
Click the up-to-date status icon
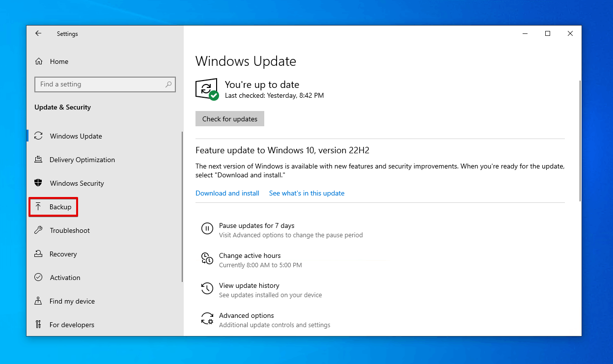tap(207, 89)
